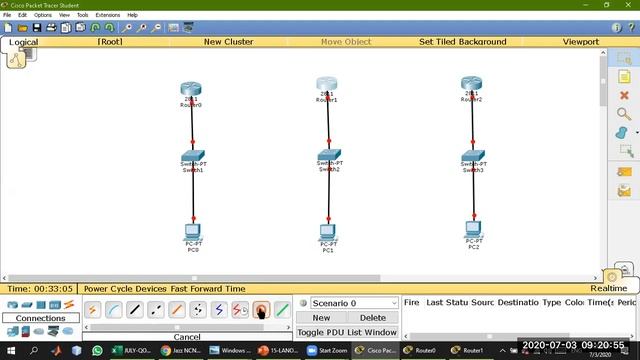Click the Redo green arrow icon

click(x=109, y=28)
